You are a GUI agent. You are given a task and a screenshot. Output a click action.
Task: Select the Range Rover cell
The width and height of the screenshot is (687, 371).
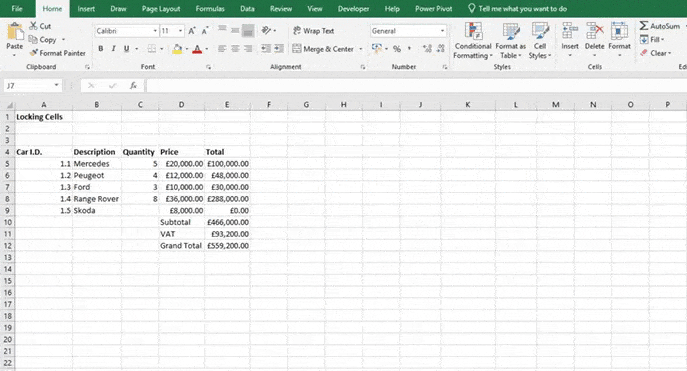[96, 199]
